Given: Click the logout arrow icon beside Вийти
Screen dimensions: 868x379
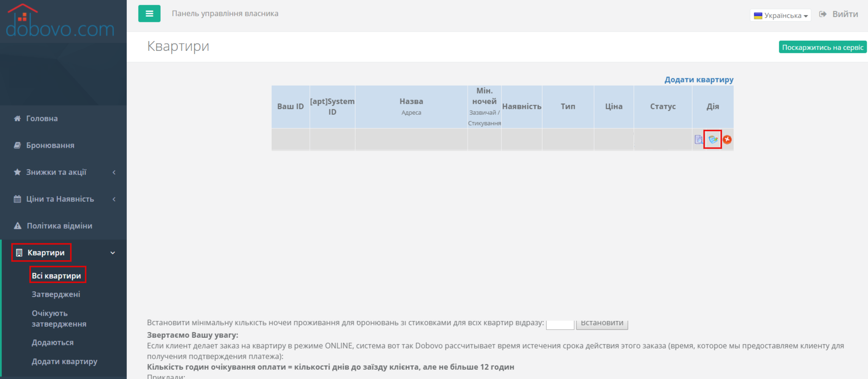Looking at the screenshot, I should click(823, 14).
